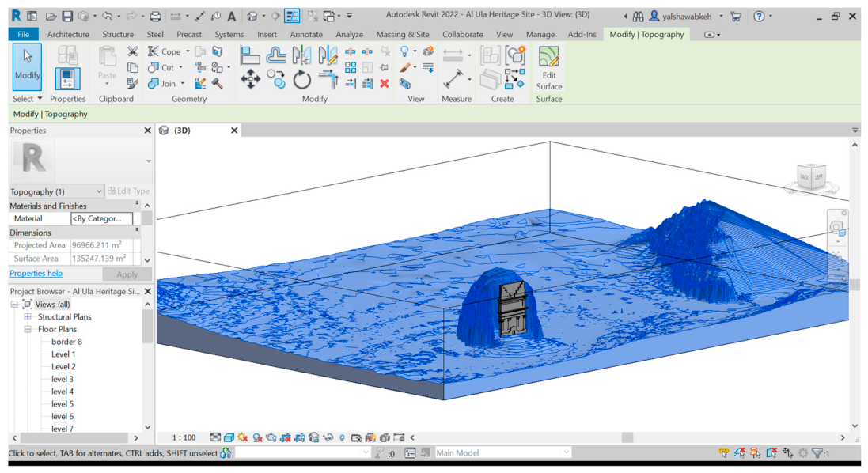Go to the Annotate ribbon tab
Screen dimensions: 868x473
coord(306,34)
